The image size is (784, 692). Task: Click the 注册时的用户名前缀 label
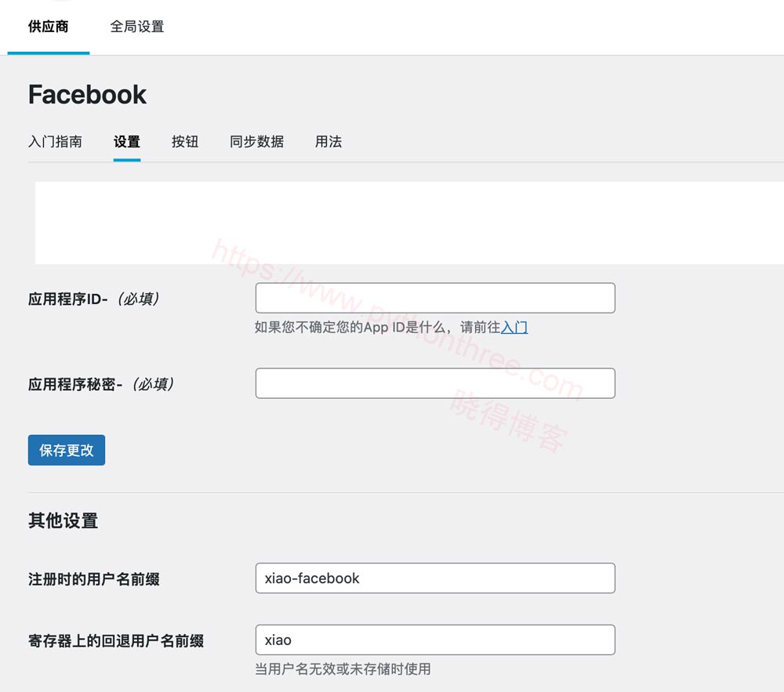pyautogui.click(x=94, y=579)
